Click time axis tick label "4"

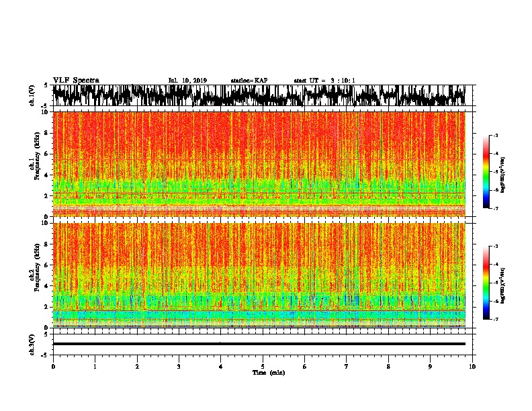click(221, 367)
